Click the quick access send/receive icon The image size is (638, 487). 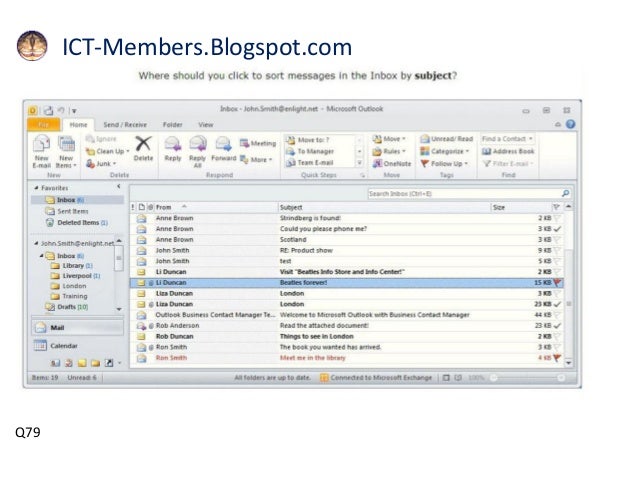[x=48, y=110]
